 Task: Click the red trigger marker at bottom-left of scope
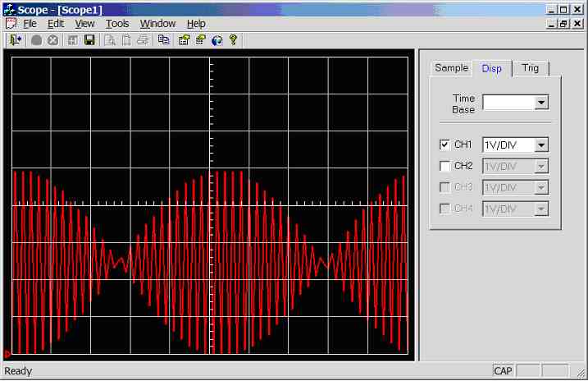pos(7,353)
